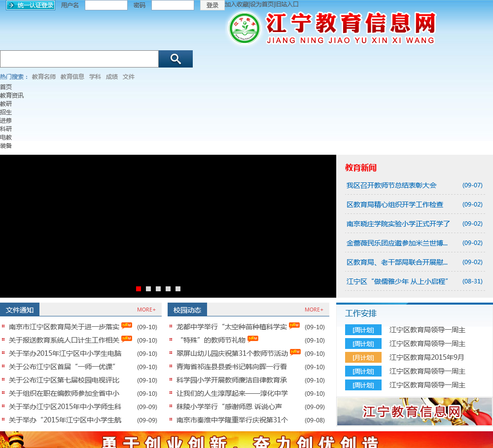
Task: Open the 装备 menu item
Action: (x=6, y=146)
